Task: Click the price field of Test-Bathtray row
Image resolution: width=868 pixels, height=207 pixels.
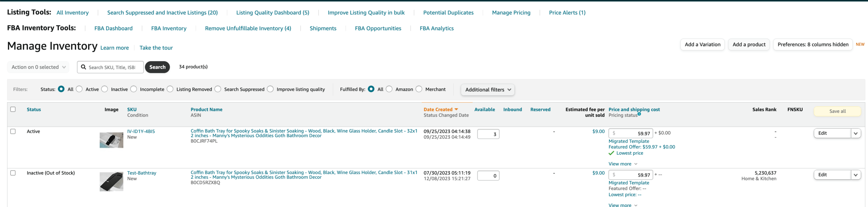Action: [631, 175]
